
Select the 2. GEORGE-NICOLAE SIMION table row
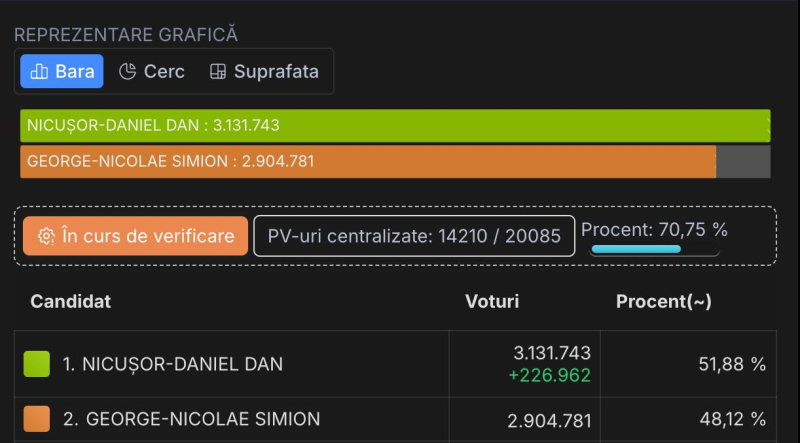395,420
